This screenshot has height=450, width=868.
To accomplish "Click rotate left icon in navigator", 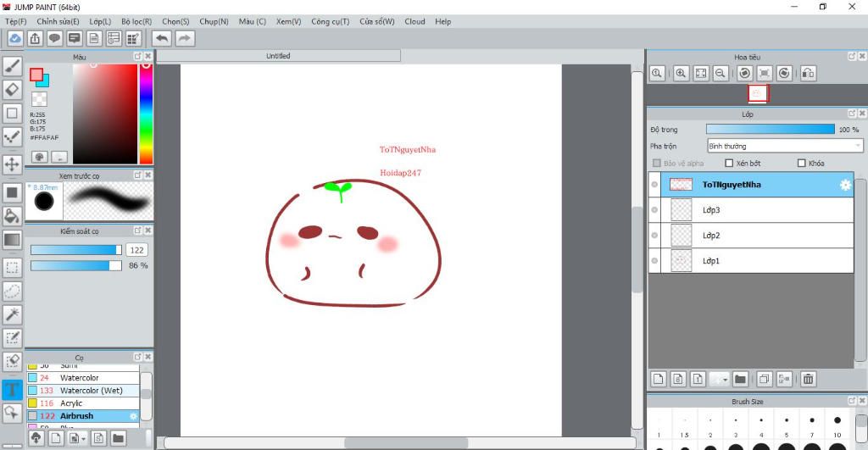I will (x=744, y=73).
